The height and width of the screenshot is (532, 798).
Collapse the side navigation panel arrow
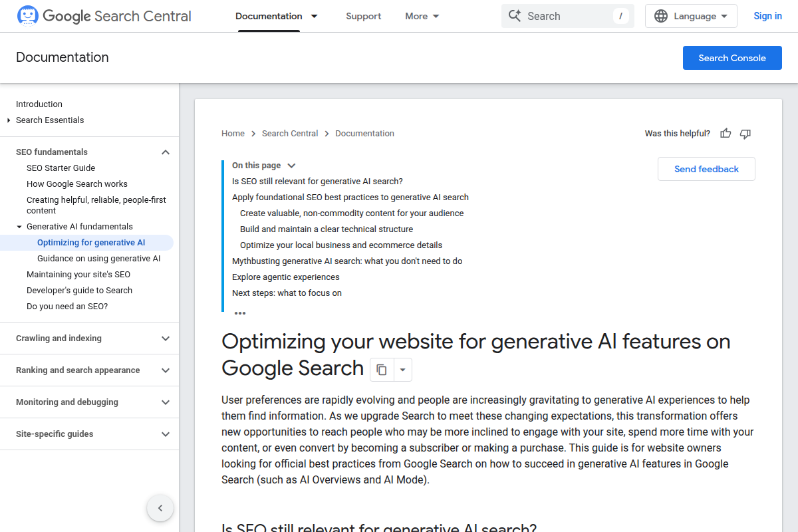click(x=160, y=508)
